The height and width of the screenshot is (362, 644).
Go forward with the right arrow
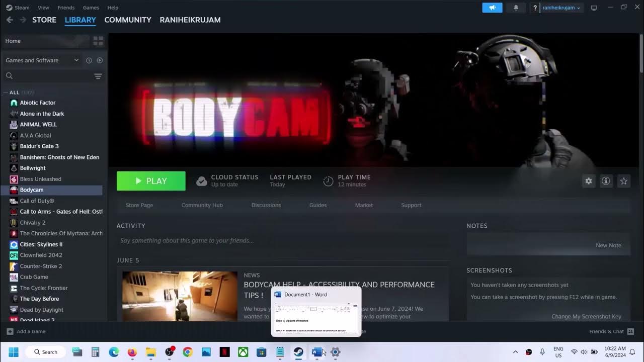23,20
